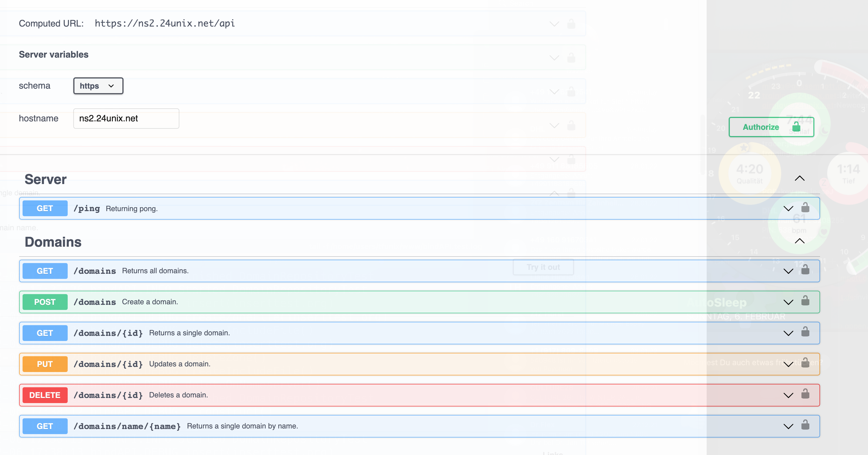Open the Domains section heading

pyautogui.click(x=53, y=242)
